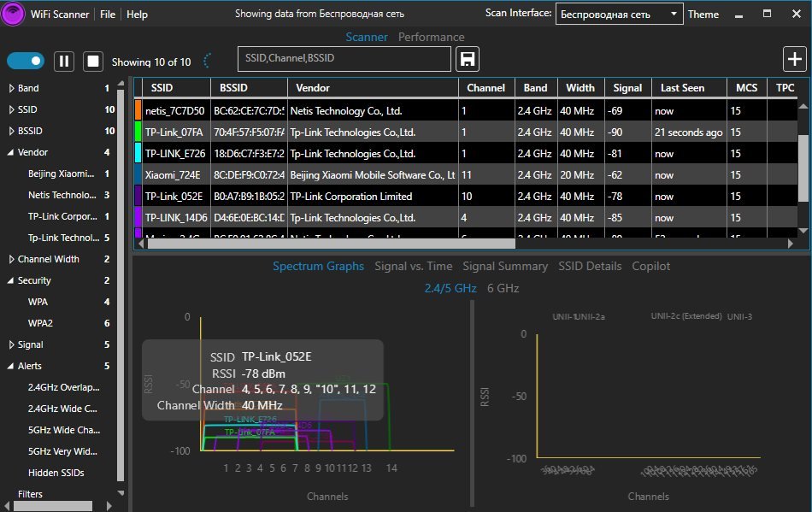Click the plus button to add column
812x512 pixels.
click(794, 59)
